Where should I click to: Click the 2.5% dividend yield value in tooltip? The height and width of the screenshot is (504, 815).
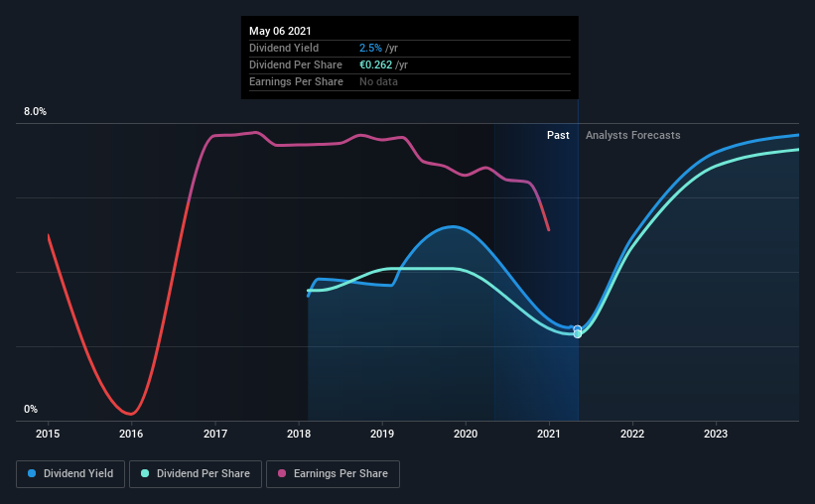point(370,48)
